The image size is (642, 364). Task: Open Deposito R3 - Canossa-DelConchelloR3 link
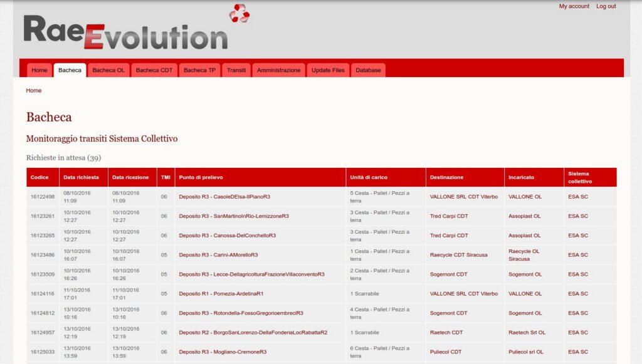coord(227,236)
